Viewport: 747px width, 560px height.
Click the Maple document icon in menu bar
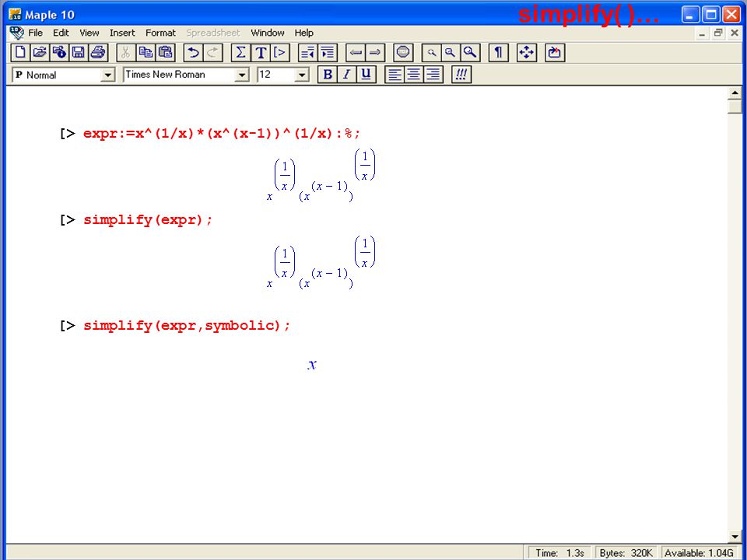pyautogui.click(x=16, y=33)
